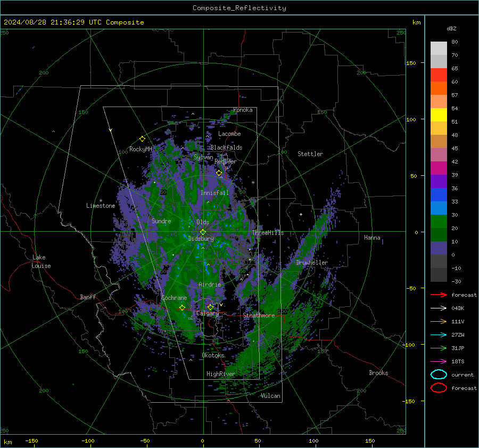The image size is (479, 448).
Task: Click the cyan current ellipse icon
Action: click(439, 374)
